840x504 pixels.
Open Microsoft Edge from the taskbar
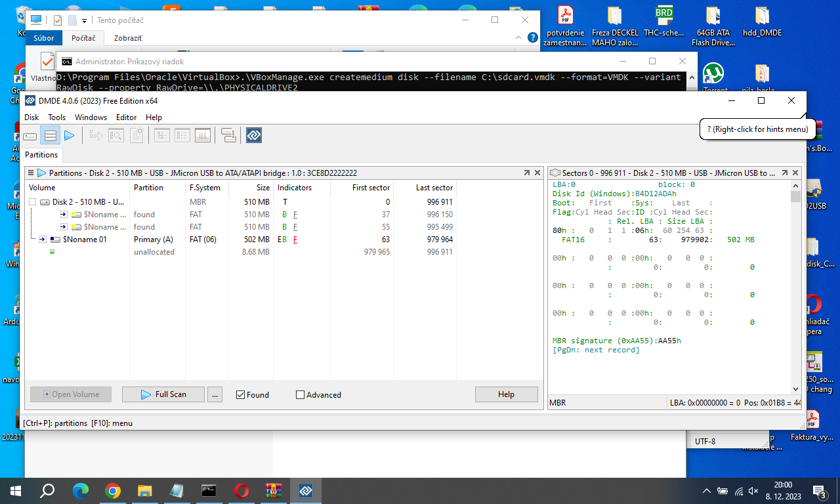coord(80,490)
